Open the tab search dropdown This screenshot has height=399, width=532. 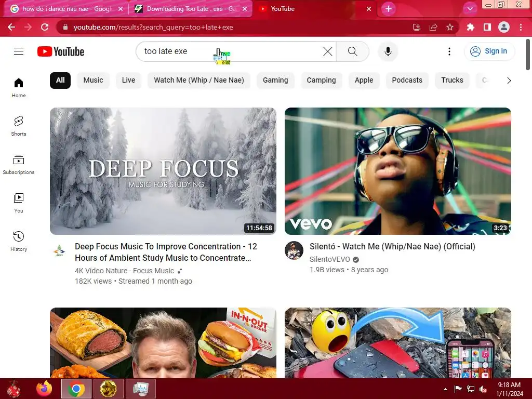tap(470, 9)
